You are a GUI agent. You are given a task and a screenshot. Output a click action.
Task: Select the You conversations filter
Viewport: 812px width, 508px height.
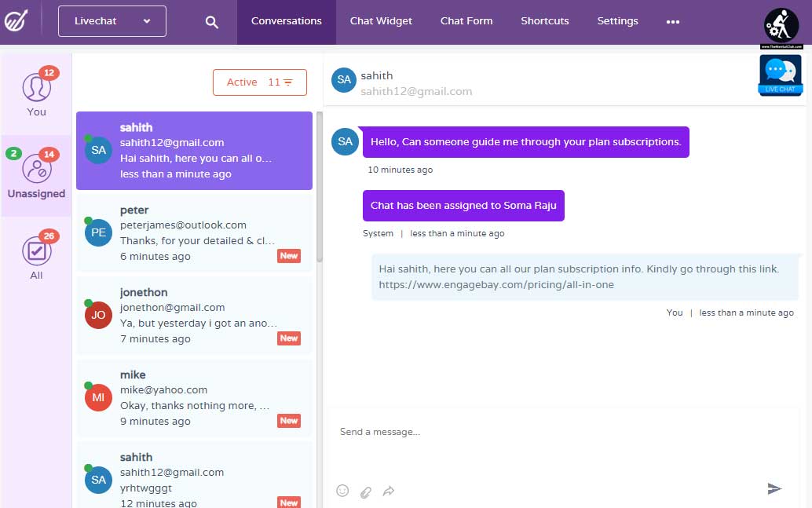point(36,93)
